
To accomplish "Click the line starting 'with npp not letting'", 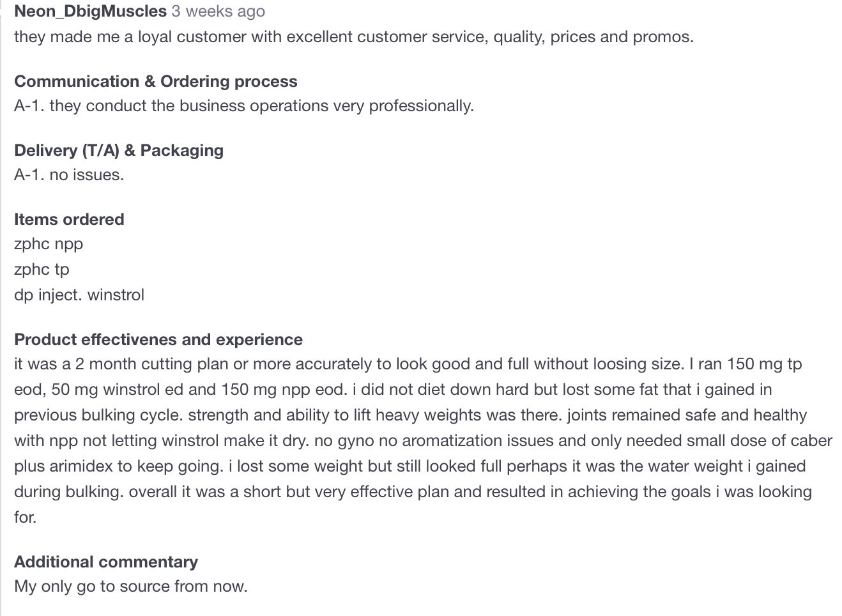I will 422,441.
